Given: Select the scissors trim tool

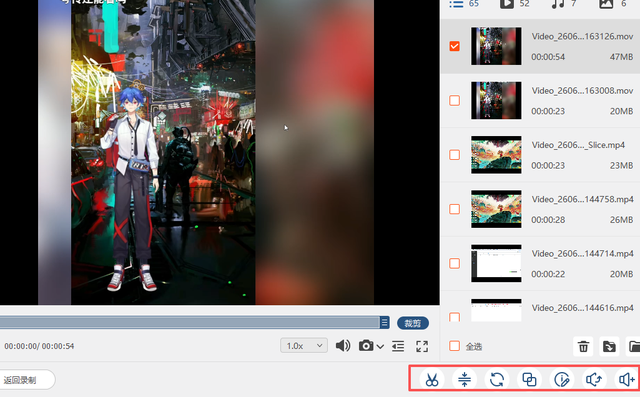Looking at the screenshot, I should (432, 379).
